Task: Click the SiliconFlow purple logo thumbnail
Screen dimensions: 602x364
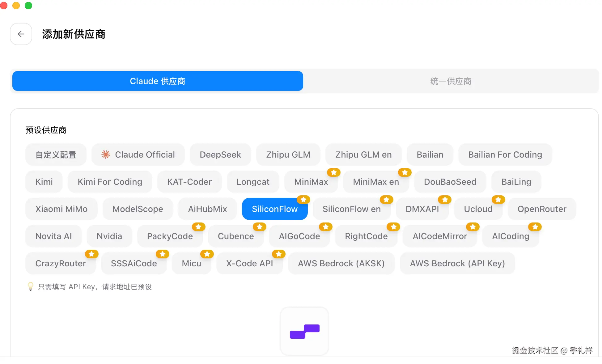Action: tap(304, 331)
